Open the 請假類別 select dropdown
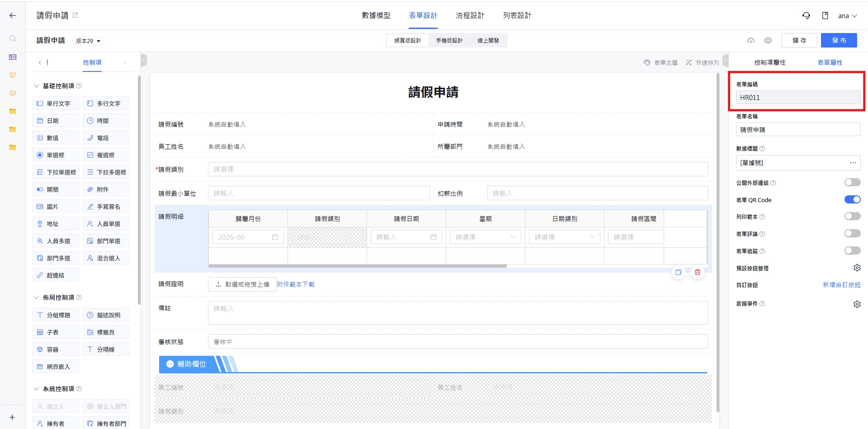 click(458, 169)
